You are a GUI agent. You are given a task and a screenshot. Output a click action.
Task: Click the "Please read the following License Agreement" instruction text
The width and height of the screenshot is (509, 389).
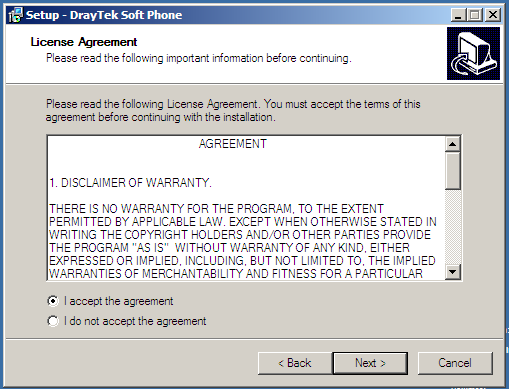click(233, 110)
